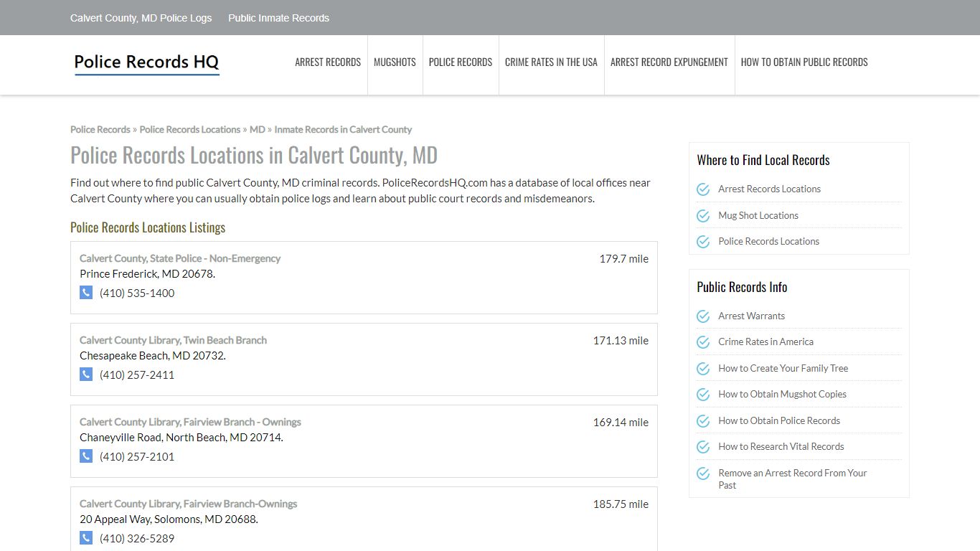This screenshot has height=551, width=980.
Task: Open Crime Rates in America sidebar link
Action: [766, 342]
